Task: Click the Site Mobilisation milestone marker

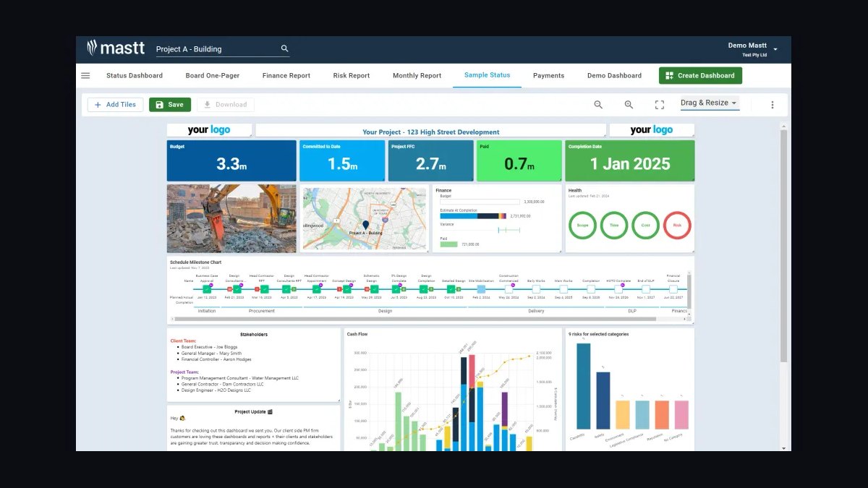Action: click(x=481, y=289)
